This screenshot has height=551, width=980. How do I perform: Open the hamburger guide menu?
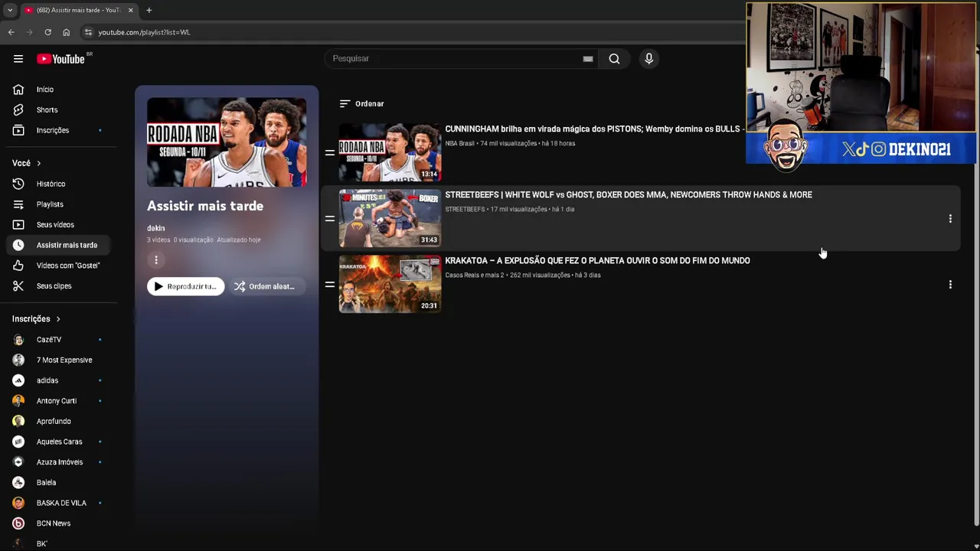tap(18, 59)
